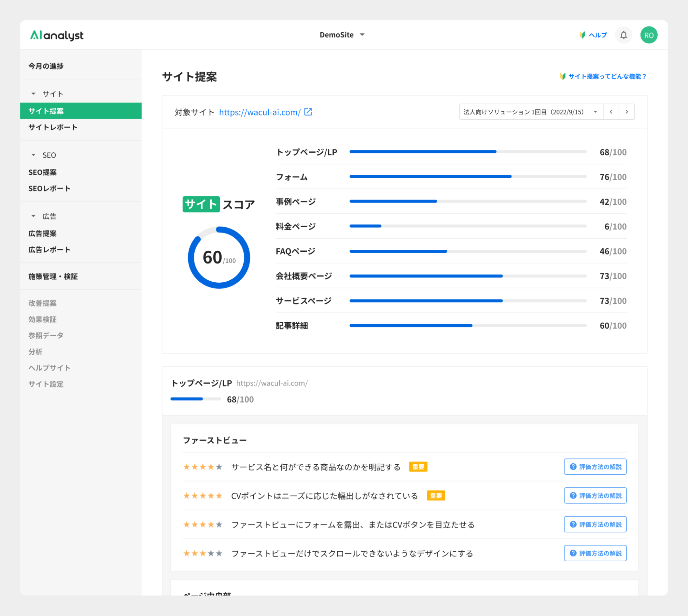
Task: Open the サイト提案ってどんな機能？ help link
Action: click(x=607, y=76)
